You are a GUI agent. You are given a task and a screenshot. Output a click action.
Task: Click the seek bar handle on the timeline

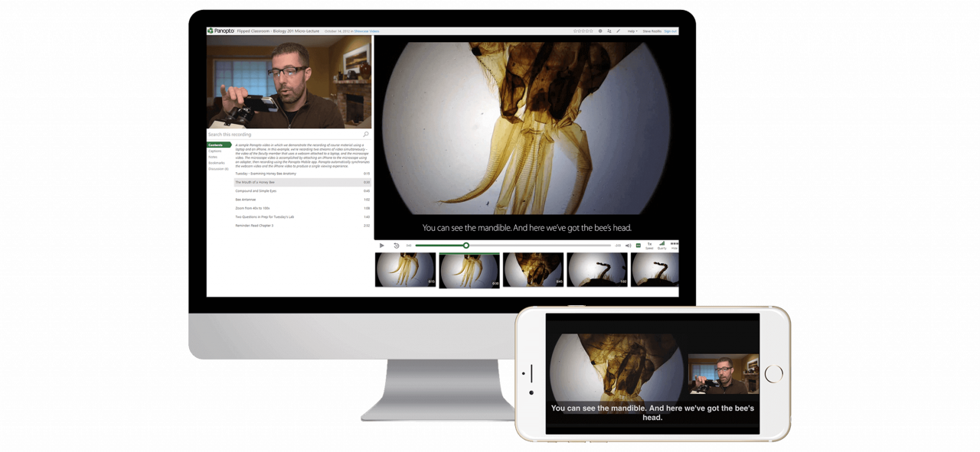465,246
